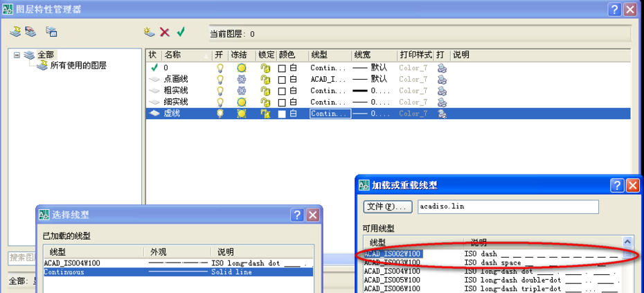
Task: Open the linetype cell of 虚线 layer
Action: tap(328, 114)
